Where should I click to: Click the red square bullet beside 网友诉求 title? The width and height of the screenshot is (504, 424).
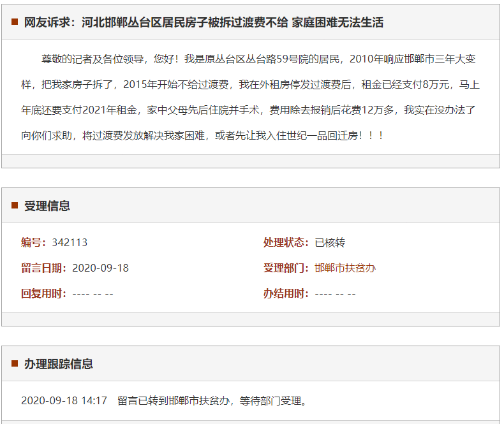tap(14, 22)
